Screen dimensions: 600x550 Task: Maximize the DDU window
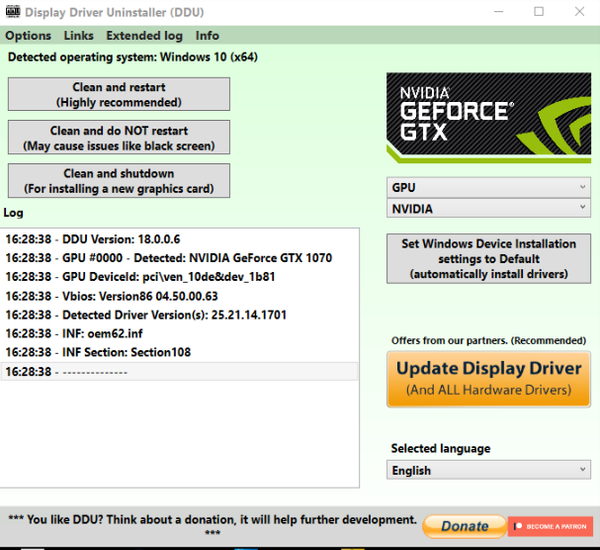point(539,12)
